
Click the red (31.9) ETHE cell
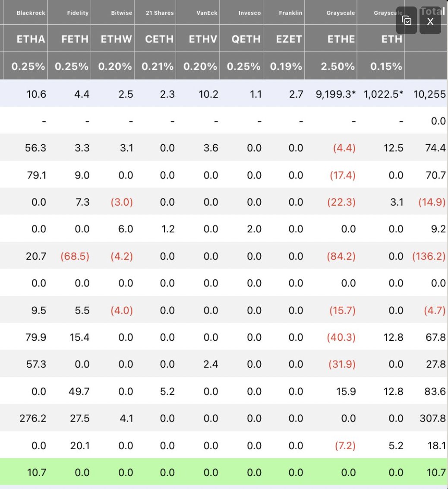point(342,364)
